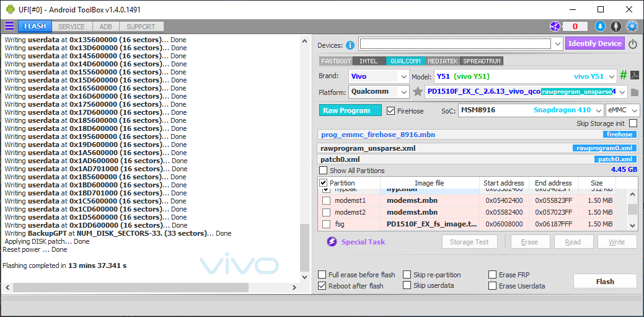Open the hamburger main menu
This screenshot has height=317, width=644.
pos(9,26)
